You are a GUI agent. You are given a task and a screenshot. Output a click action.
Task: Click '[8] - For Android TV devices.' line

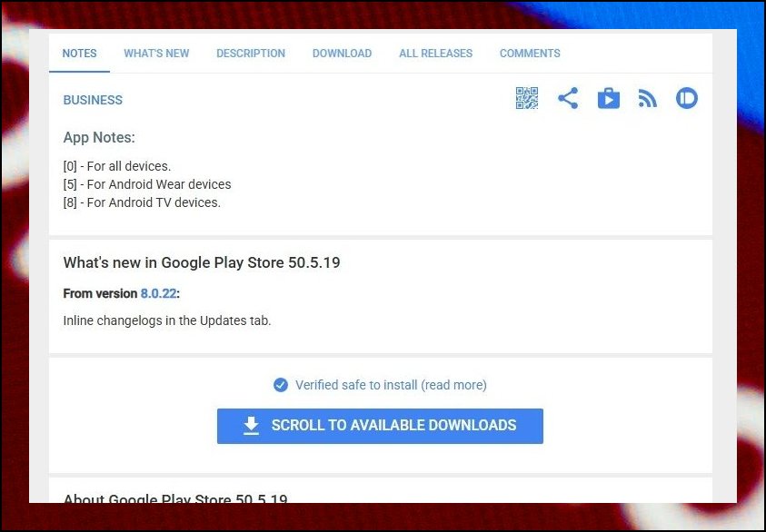click(x=142, y=202)
